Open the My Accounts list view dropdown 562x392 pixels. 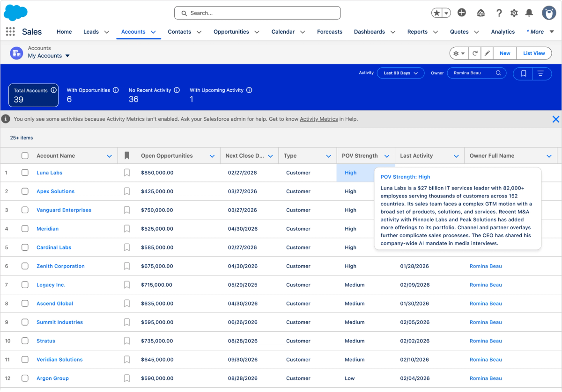[67, 56]
